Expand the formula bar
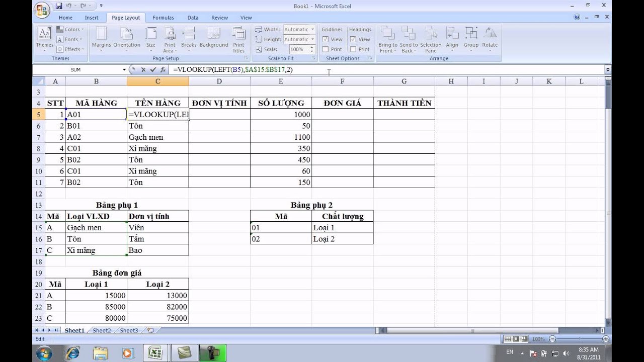The width and height of the screenshot is (644, 362). (x=608, y=69)
